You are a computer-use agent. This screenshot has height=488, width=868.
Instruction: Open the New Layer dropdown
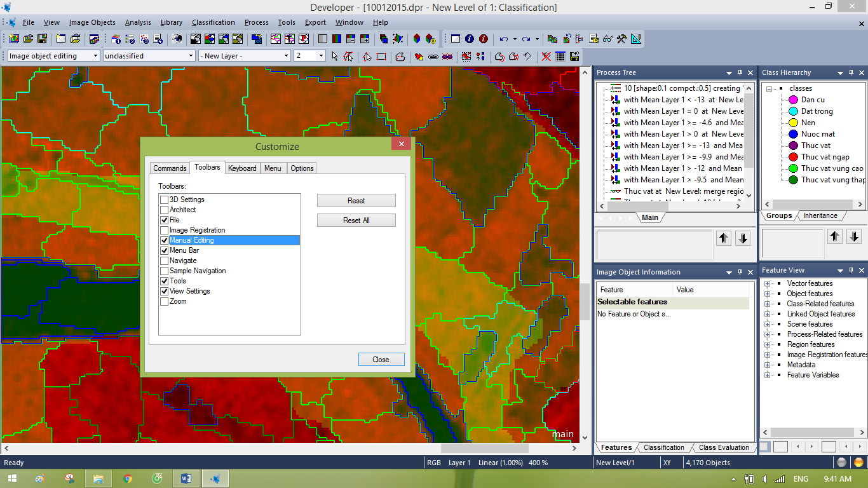(x=286, y=56)
